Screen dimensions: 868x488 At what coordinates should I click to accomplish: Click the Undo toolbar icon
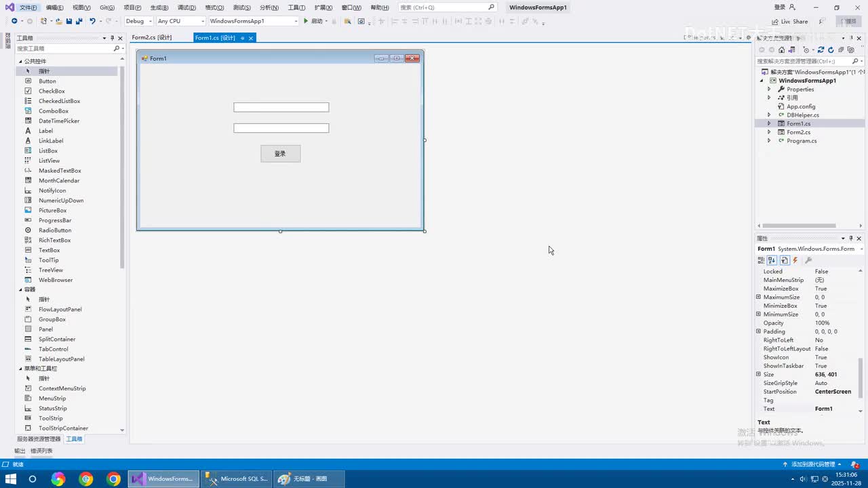[92, 21]
